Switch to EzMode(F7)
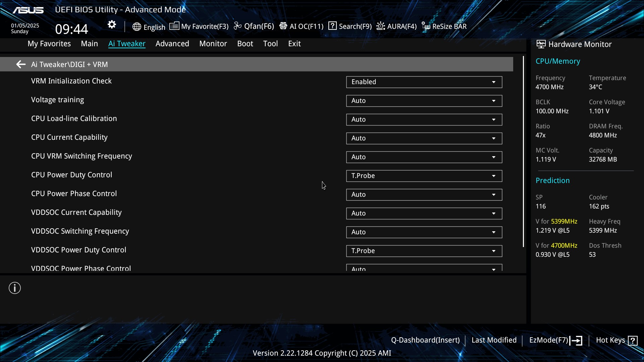The image size is (644, 362). click(x=555, y=341)
